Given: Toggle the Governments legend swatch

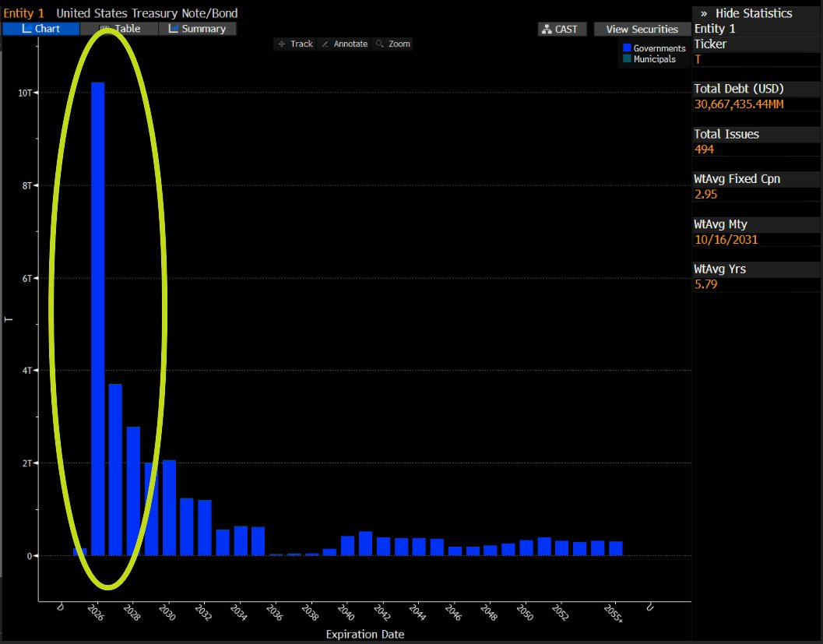Looking at the screenshot, I should pyautogui.click(x=627, y=48).
